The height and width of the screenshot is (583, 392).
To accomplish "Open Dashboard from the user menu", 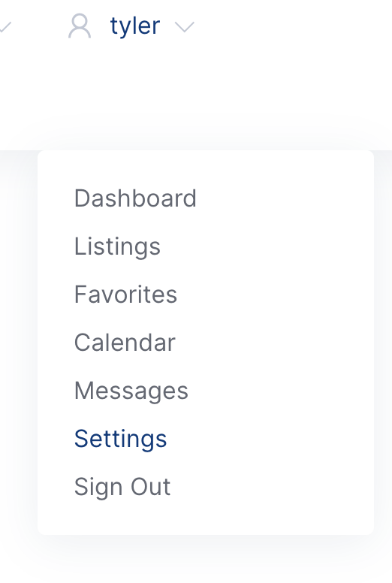I will pos(135,198).
